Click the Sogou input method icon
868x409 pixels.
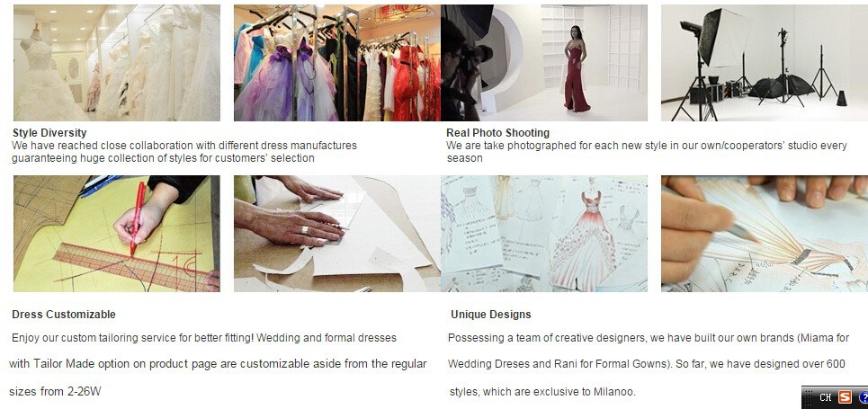[x=845, y=396]
